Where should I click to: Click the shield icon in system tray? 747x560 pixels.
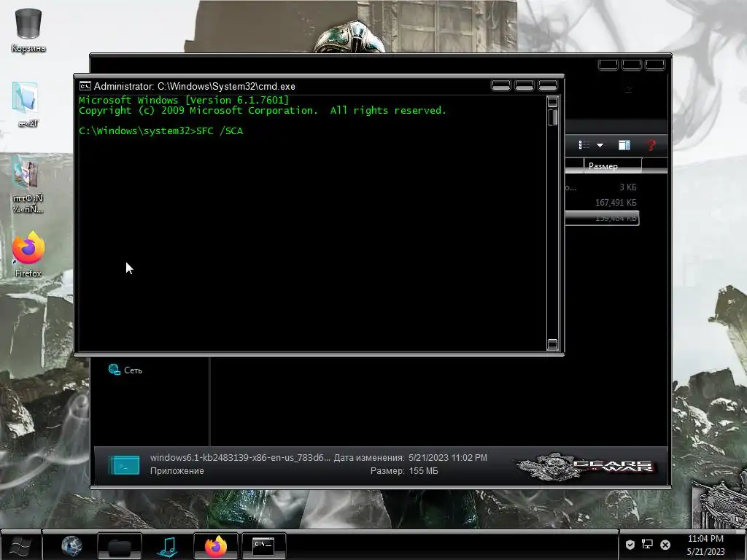(x=630, y=544)
